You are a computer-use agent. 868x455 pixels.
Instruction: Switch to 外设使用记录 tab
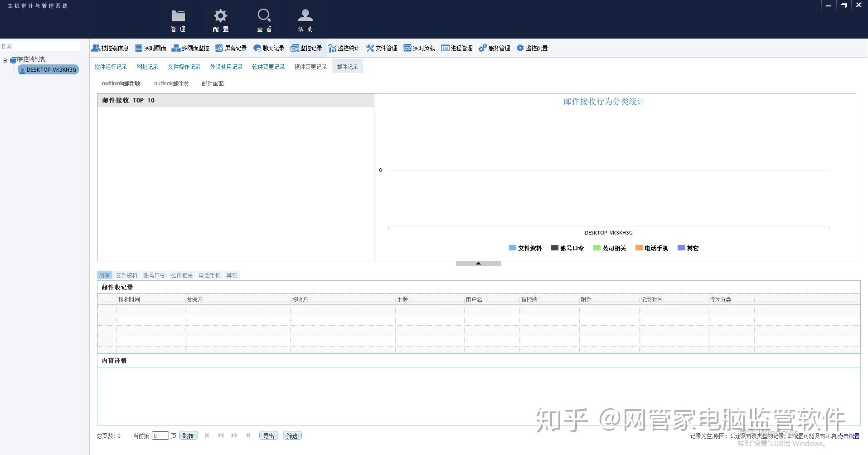pyautogui.click(x=226, y=67)
